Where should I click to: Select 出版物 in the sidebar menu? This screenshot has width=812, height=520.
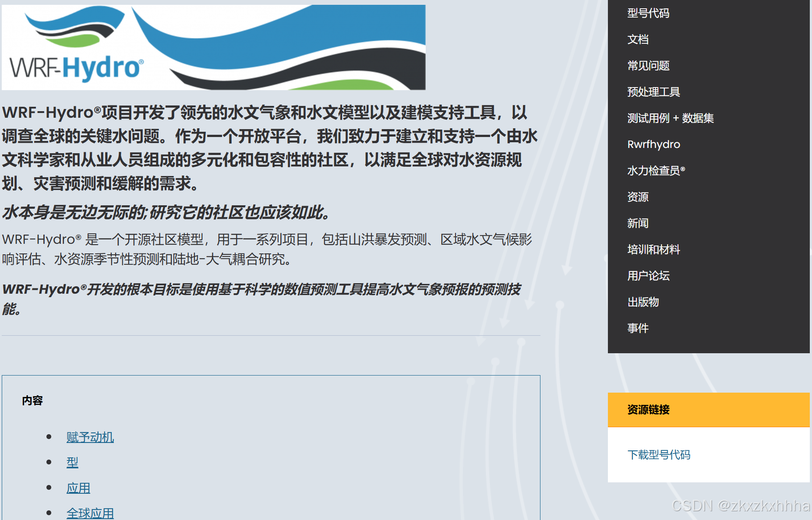point(643,302)
